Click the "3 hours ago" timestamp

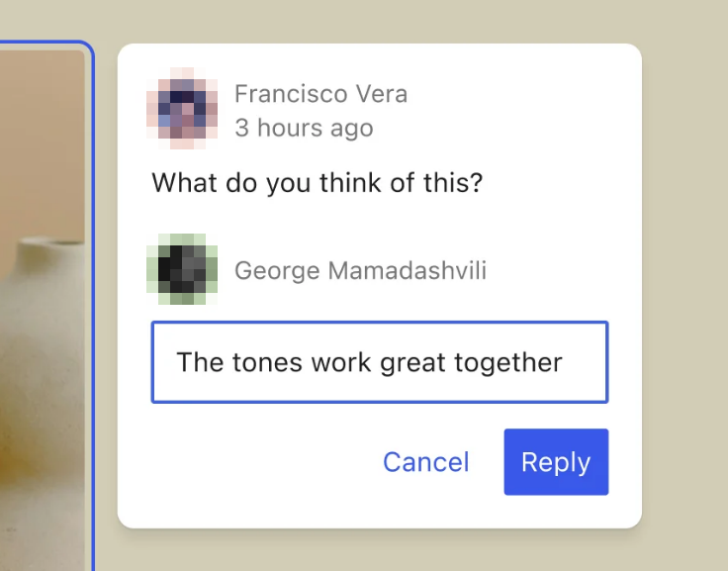[304, 128]
